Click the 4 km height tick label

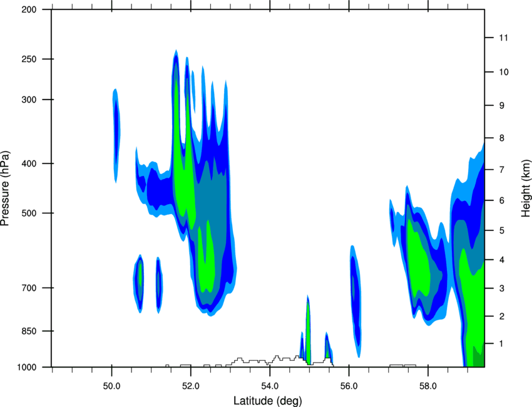tap(502, 260)
